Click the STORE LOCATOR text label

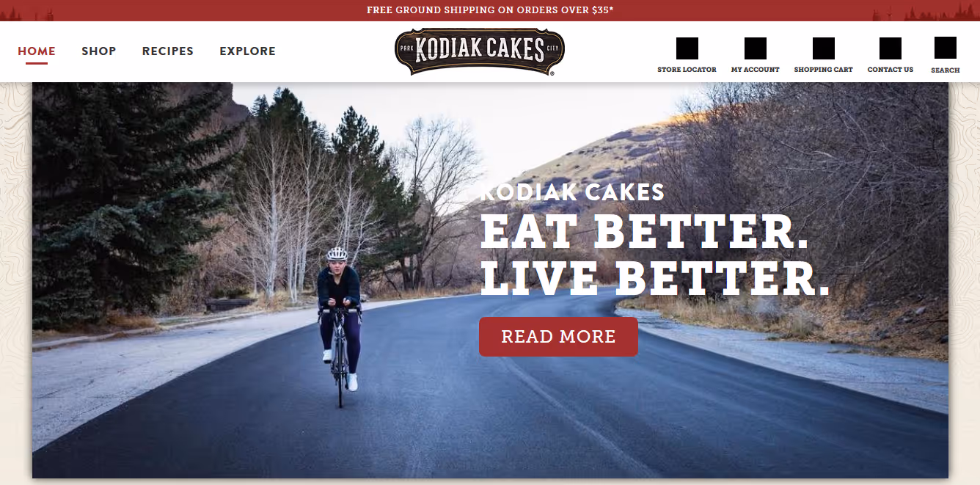point(687,70)
